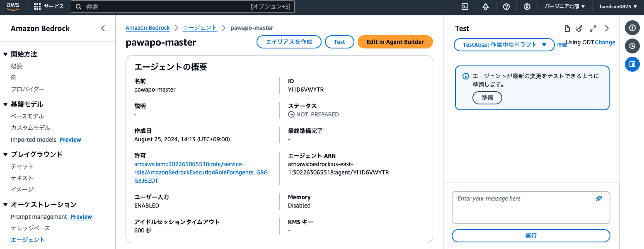644x249 pixels.
Task: Click the info circle icon in right rail
Action: point(632,28)
